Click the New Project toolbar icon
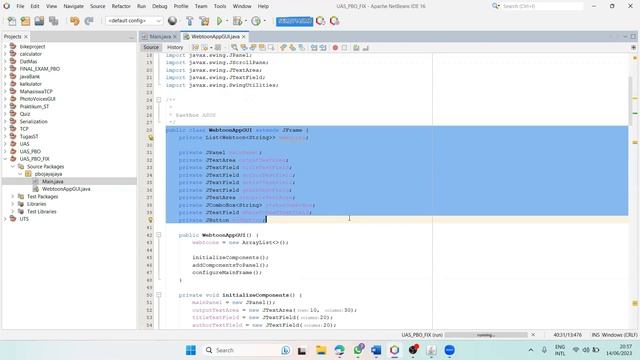Screen dimensions: 640x360 coord(25,21)
